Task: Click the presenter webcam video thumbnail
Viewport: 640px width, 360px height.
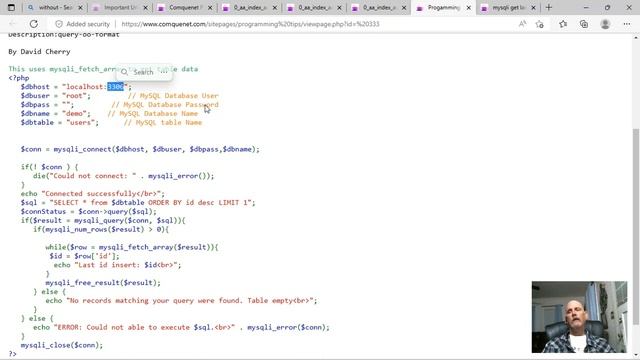Action: tap(579, 317)
